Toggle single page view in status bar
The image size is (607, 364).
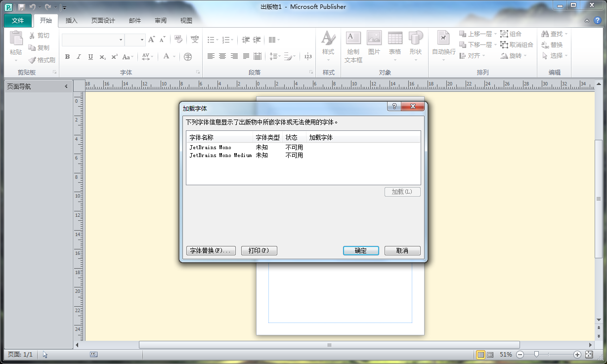point(480,355)
